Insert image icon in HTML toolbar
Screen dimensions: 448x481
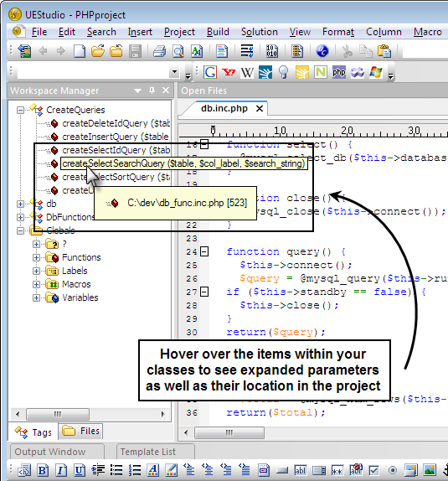430,470
